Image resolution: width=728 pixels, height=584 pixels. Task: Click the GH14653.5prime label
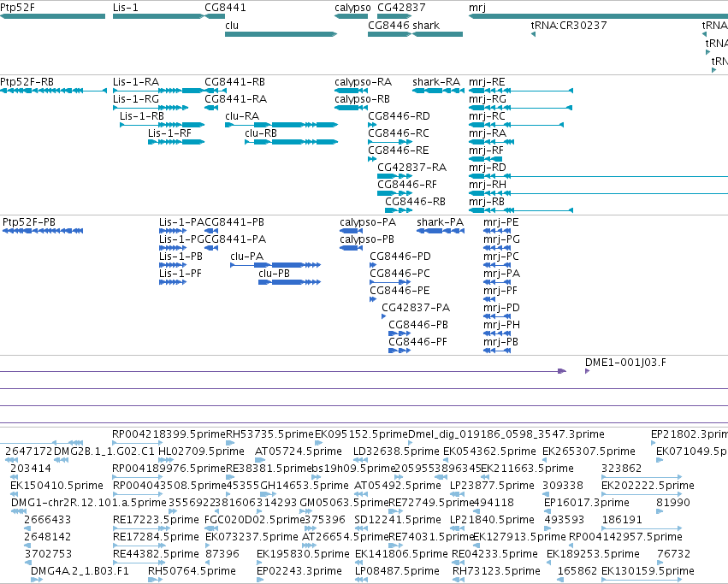pos(304,486)
